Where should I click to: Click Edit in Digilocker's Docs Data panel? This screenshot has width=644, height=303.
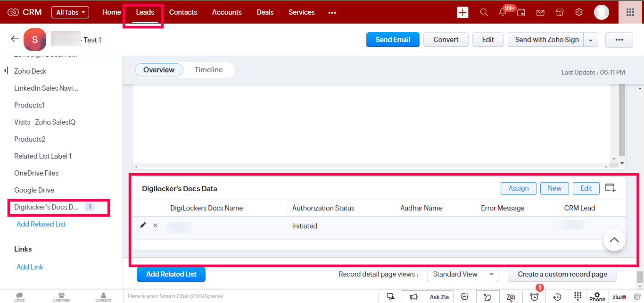pos(586,188)
